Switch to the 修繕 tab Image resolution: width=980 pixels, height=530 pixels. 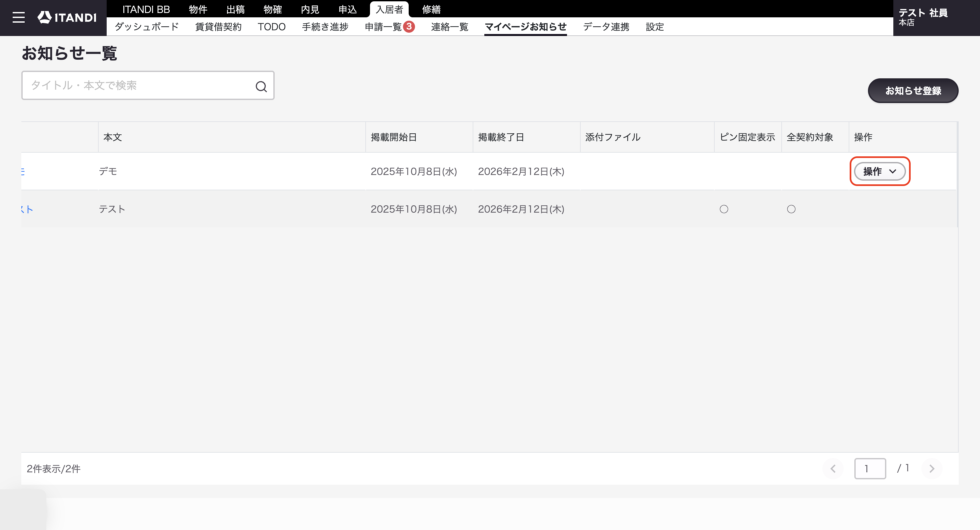[431, 9]
